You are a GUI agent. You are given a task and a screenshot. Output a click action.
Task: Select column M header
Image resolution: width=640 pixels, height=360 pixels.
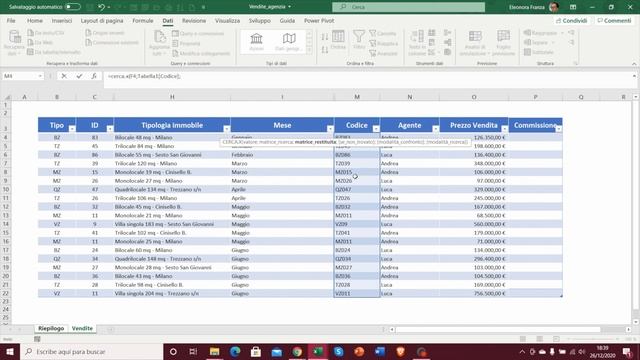(x=357, y=97)
